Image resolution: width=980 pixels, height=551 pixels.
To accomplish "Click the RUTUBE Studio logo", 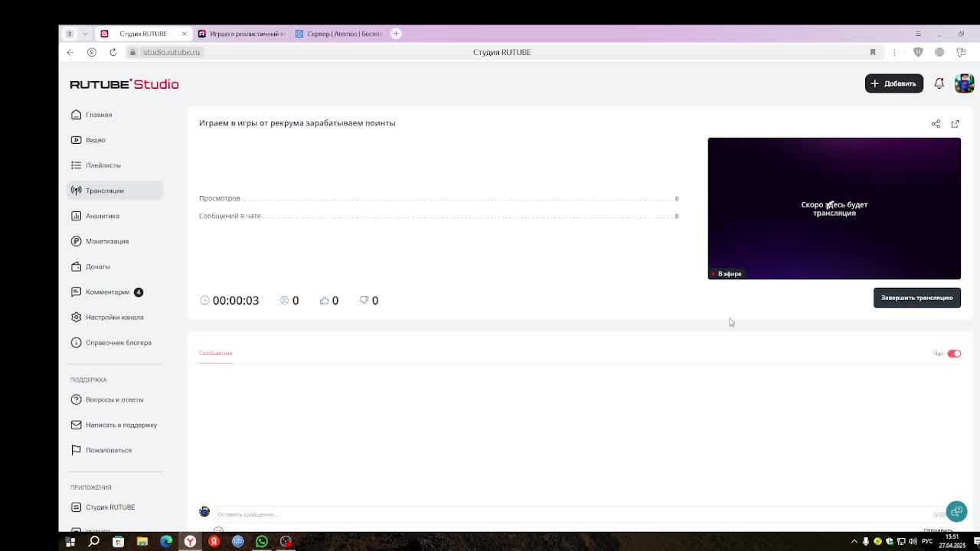I will click(124, 84).
